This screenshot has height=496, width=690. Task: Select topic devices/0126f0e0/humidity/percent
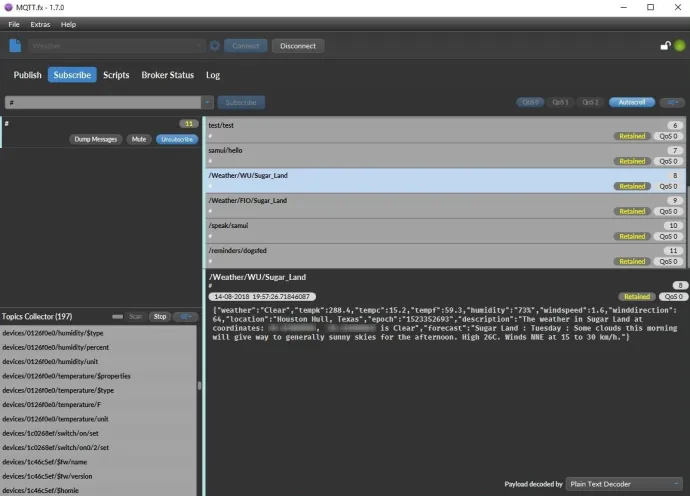pos(98,347)
